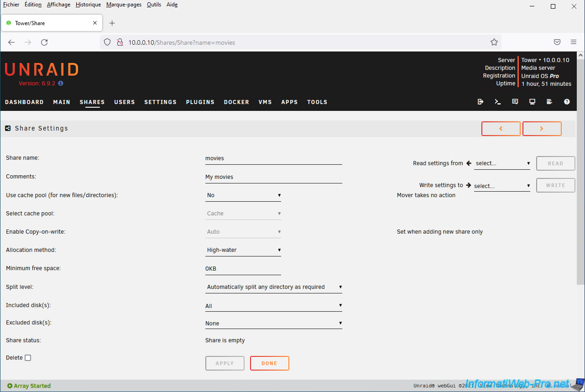585x392 pixels.
Task: Open the Included disk(s) dropdown
Action: [273, 306]
